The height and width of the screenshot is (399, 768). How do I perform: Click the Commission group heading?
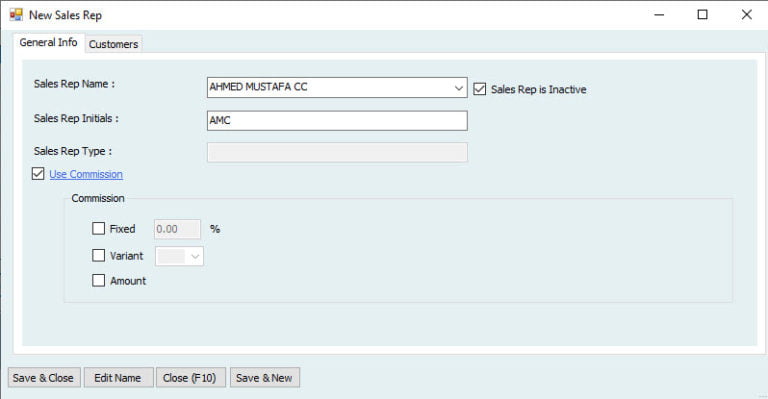[x=98, y=198]
